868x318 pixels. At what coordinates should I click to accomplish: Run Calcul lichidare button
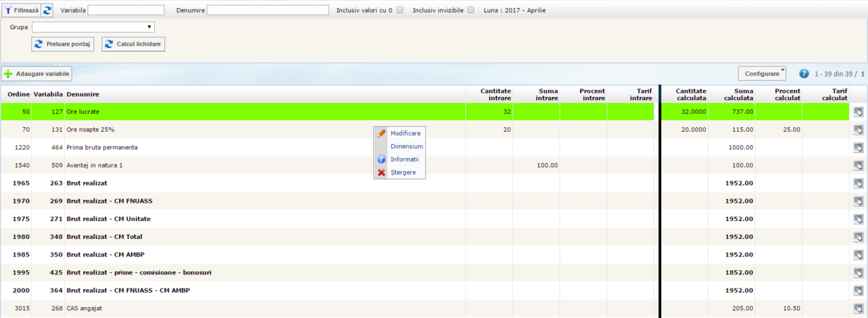tap(134, 45)
